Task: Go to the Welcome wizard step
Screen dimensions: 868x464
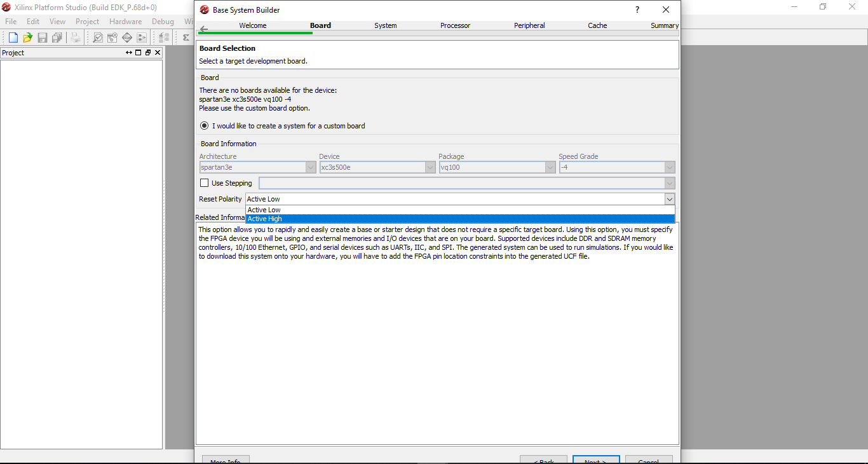Action: 253,25
